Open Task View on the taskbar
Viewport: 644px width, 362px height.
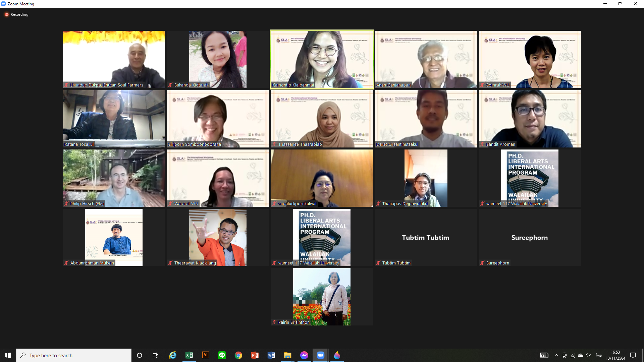coord(156,355)
